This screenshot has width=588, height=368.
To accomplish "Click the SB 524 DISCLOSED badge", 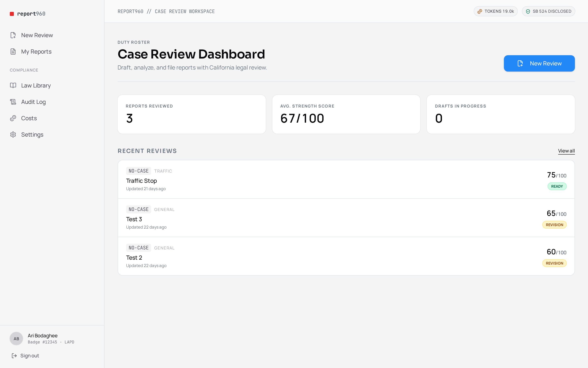I will point(548,11).
